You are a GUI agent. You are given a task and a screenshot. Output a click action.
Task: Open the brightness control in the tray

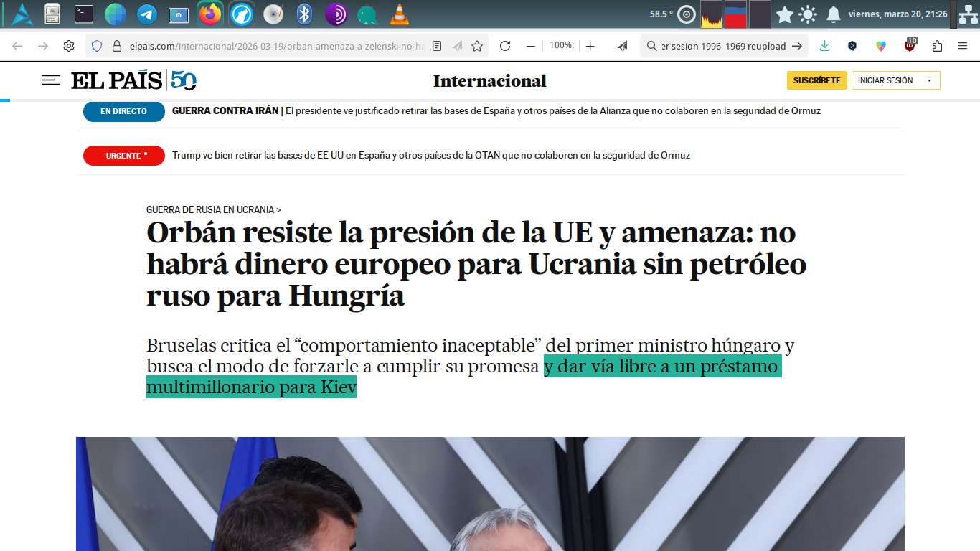click(808, 14)
